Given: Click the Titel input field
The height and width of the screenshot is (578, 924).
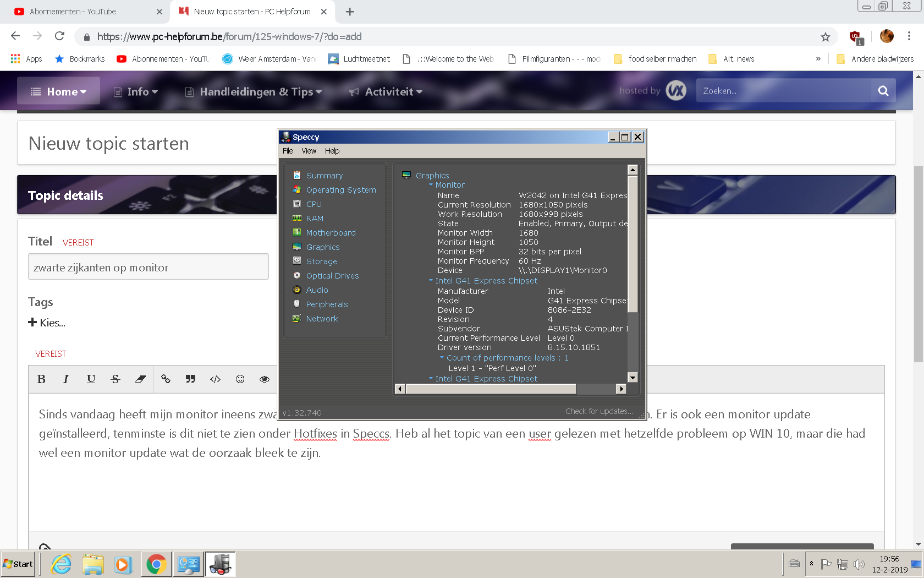Looking at the screenshot, I should (x=148, y=267).
